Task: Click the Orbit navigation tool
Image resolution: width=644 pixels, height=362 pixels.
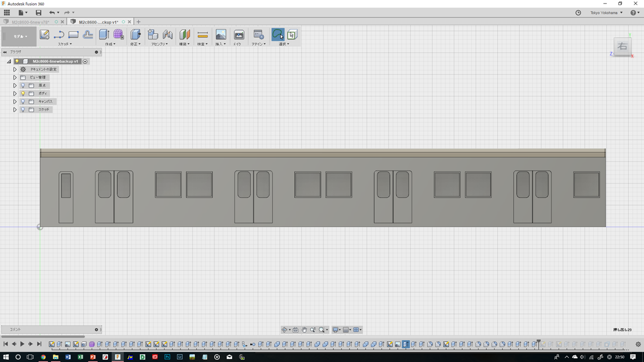Action: click(285, 330)
